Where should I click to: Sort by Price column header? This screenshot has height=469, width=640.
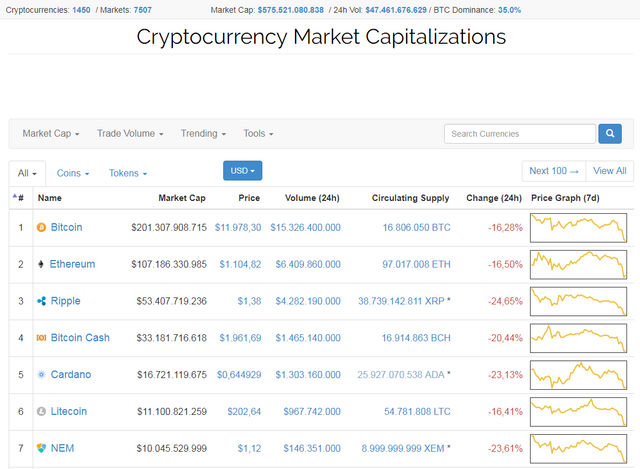249,198
